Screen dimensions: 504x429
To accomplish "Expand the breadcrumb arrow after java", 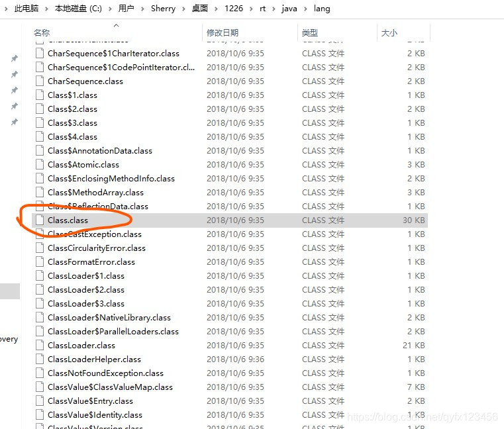I will [x=305, y=9].
